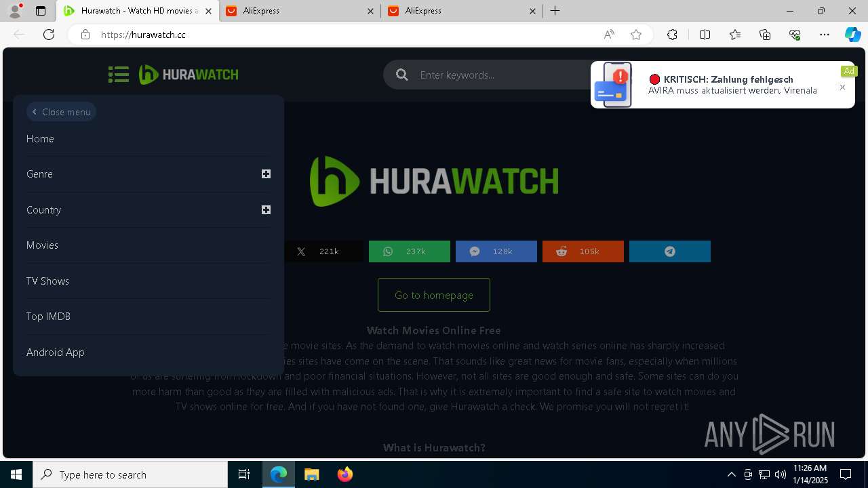
Task: Show hidden system tray icons
Action: [x=732, y=474]
